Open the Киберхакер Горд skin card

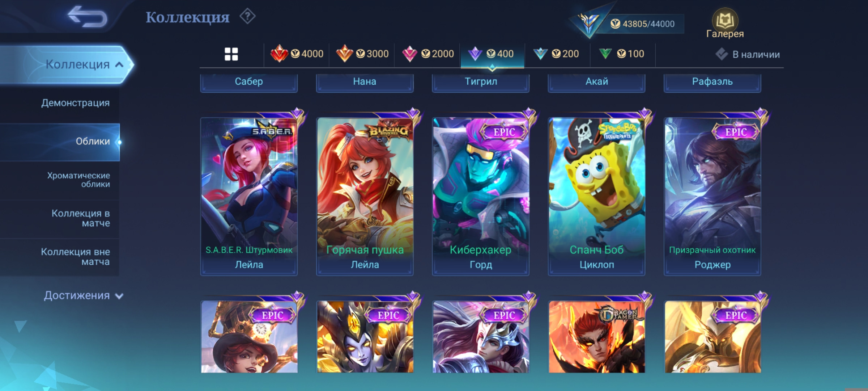[x=481, y=196]
